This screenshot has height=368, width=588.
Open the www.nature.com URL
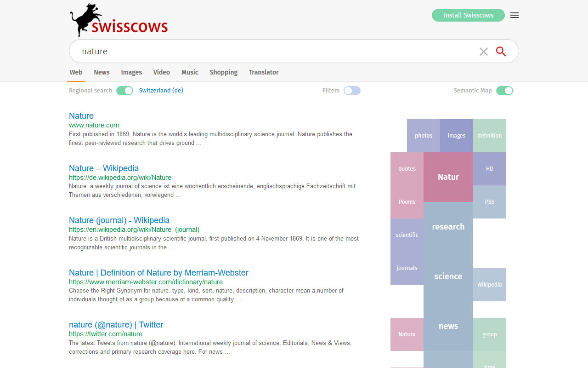[x=94, y=125]
